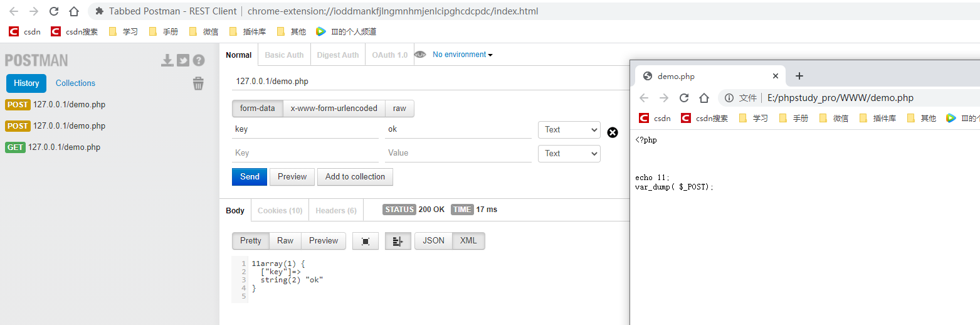Switch to the Collections tab

75,83
